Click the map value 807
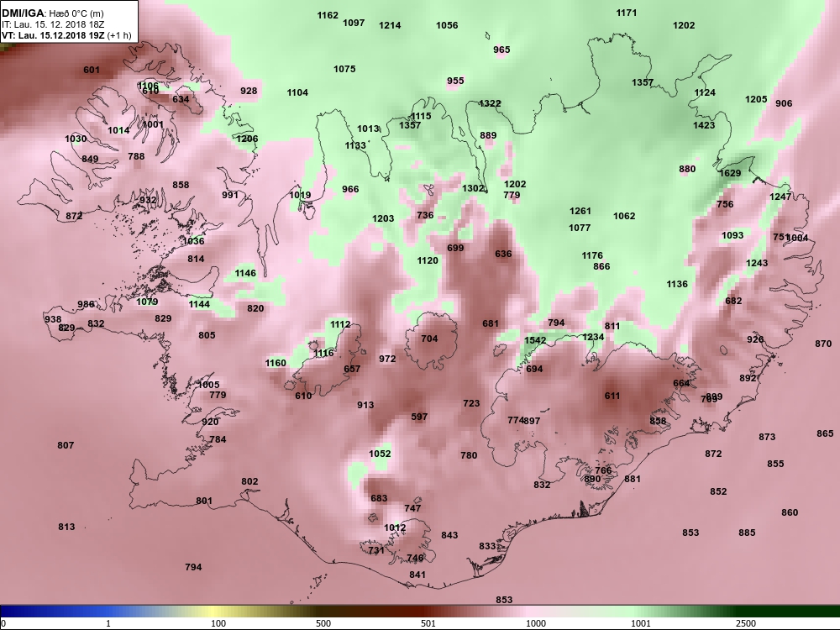This screenshot has width=840, height=630. coord(66,445)
